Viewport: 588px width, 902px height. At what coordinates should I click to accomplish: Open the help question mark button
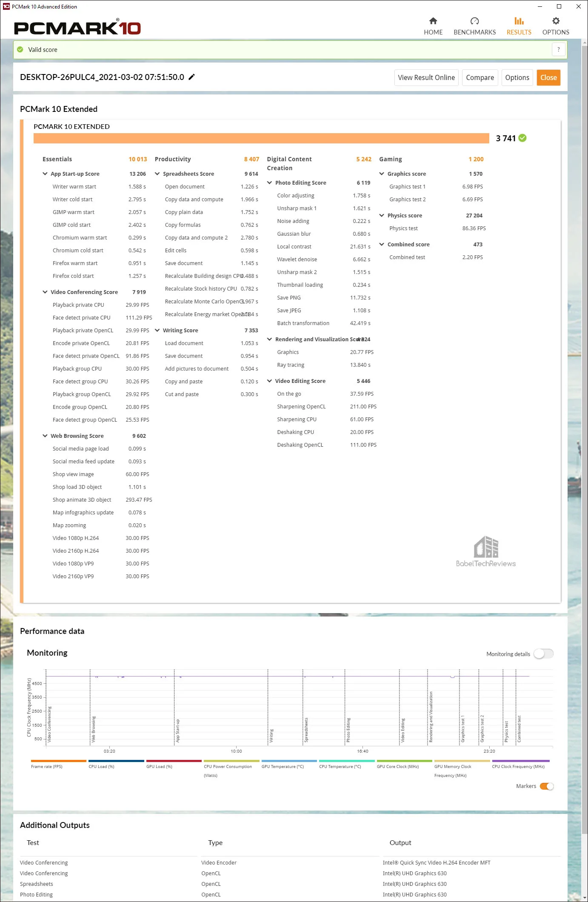[x=559, y=49]
